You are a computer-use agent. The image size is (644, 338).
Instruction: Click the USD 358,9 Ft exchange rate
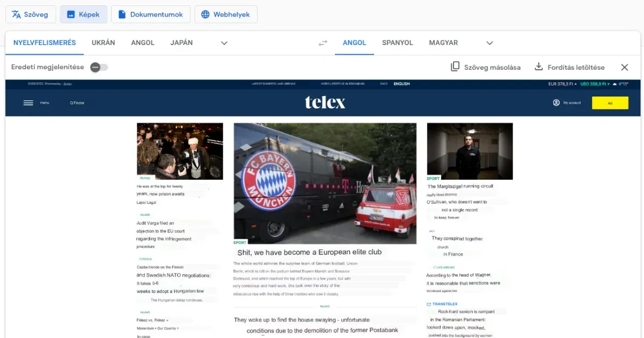[x=595, y=84]
